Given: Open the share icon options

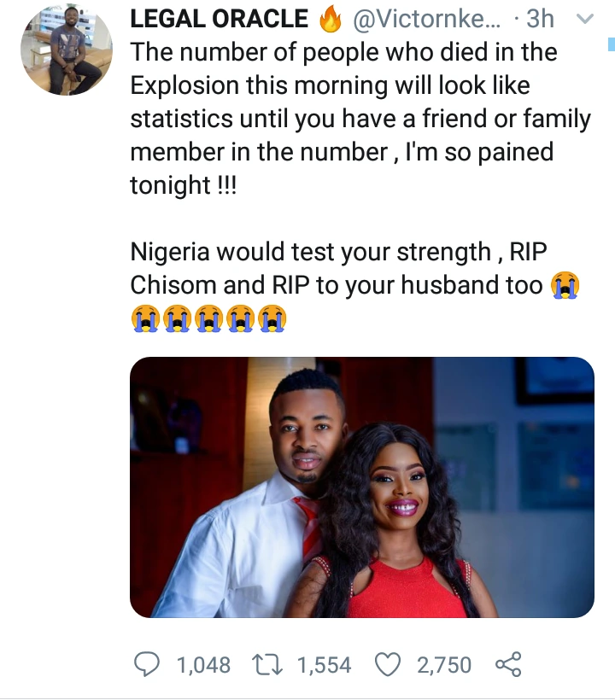Looking at the screenshot, I should 508,665.
